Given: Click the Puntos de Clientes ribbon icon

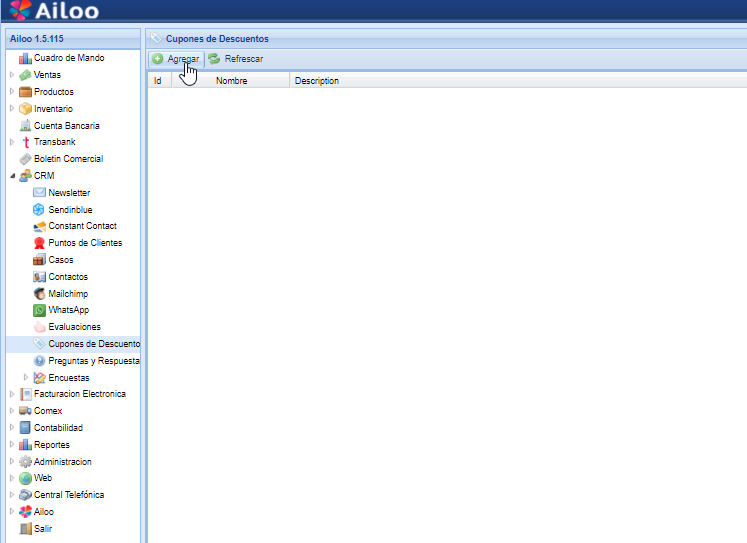Looking at the screenshot, I should tap(40, 243).
